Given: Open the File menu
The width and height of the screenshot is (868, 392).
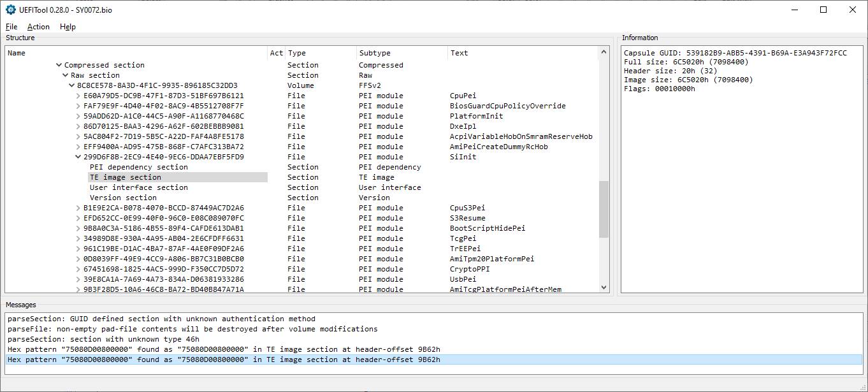Looking at the screenshot, I should pyautogui.click(x=11, y=27).
